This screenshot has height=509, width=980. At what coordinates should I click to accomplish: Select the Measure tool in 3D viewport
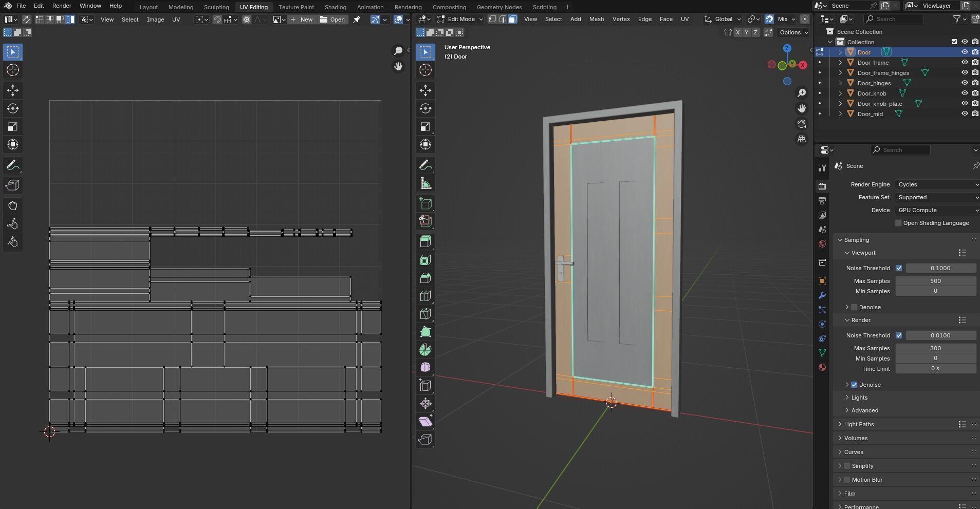425,183
